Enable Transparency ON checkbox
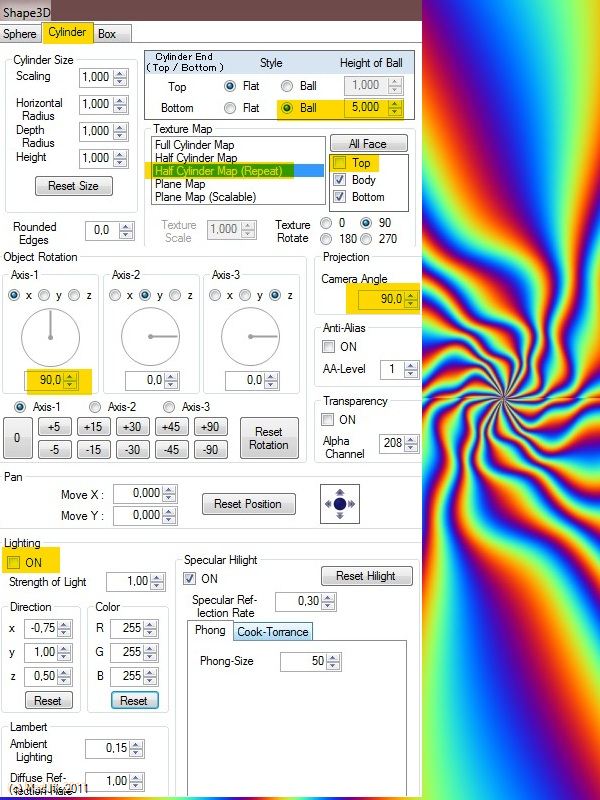This screenshot has height=800, width=600. click(x=328, y=420)
